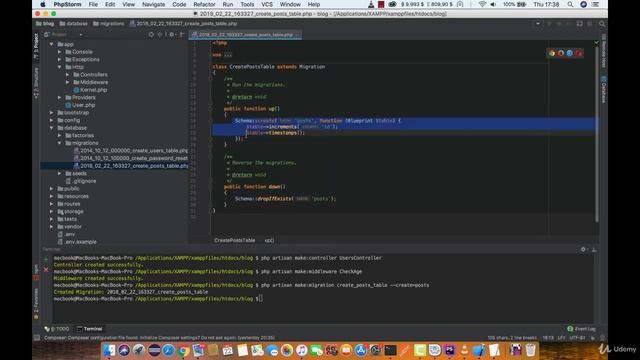Expand the bootstrap folder
Viewport: 640px width, 360px height.
[x=51, y=113]
